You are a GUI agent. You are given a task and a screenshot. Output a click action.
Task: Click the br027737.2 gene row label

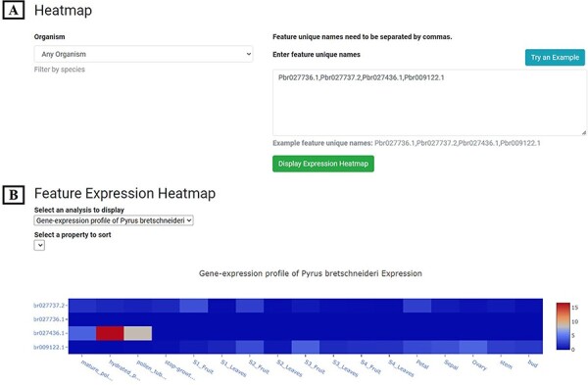click(x=50, y=306)
